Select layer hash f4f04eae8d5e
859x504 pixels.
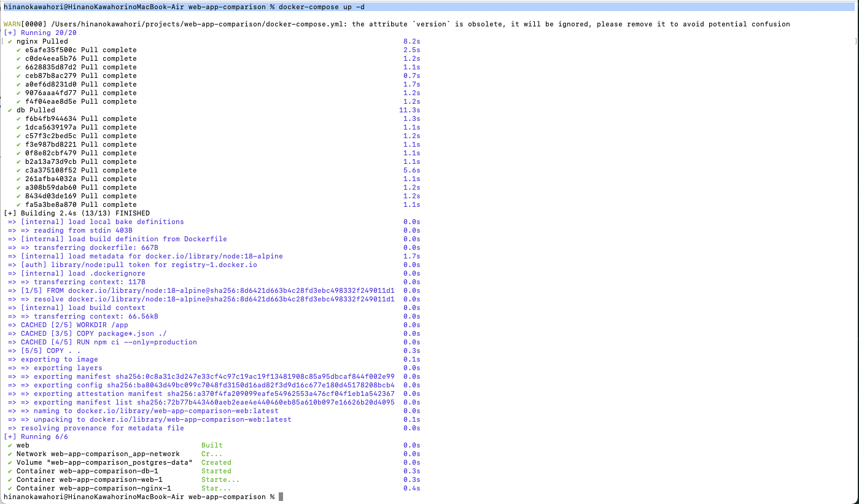point(51,101)
